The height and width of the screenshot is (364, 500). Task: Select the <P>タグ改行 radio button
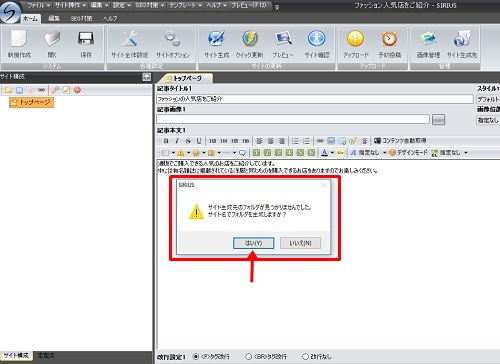point(196,357)
